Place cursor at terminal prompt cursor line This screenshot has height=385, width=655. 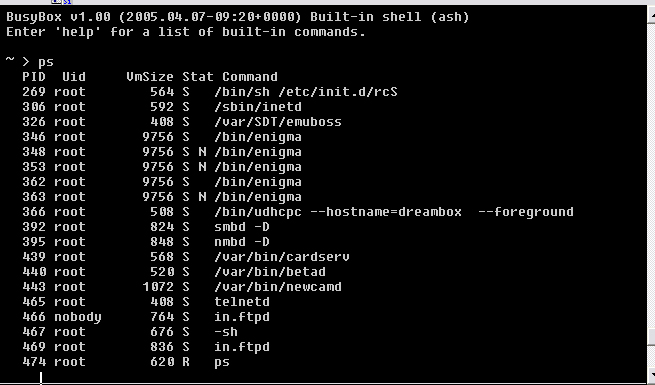point(41,378)
